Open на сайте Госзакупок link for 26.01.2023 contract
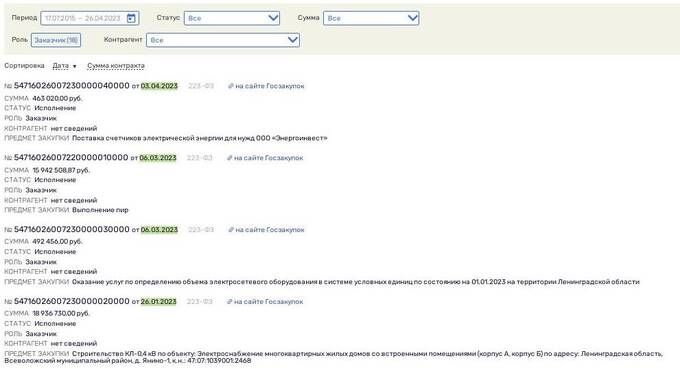Screen dimensions: 680x369 [x=268, y=301]
